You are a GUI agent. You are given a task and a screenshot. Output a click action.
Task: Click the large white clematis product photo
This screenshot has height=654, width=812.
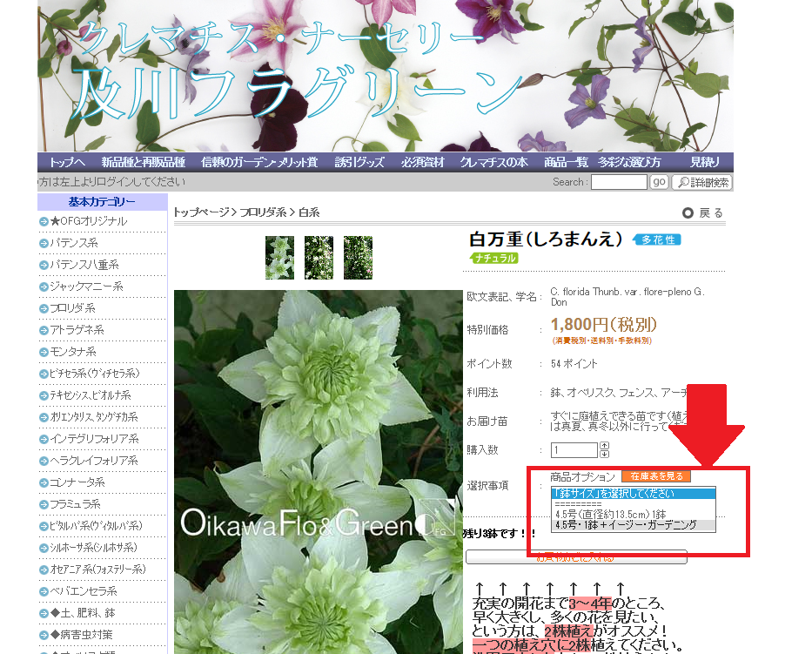point(319,472)
